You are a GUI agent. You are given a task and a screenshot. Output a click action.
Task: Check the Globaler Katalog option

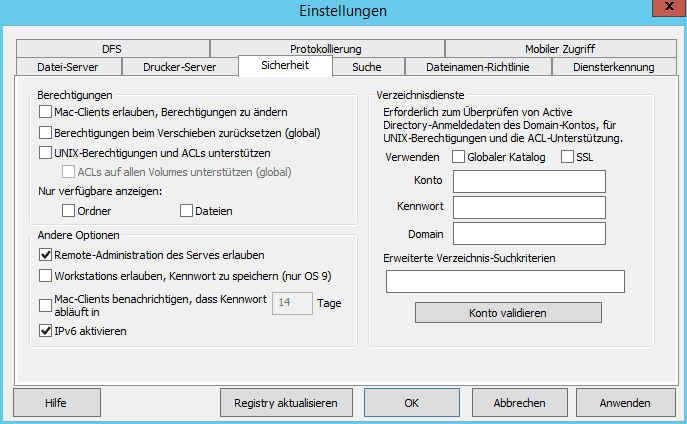(x=458, y=156)
